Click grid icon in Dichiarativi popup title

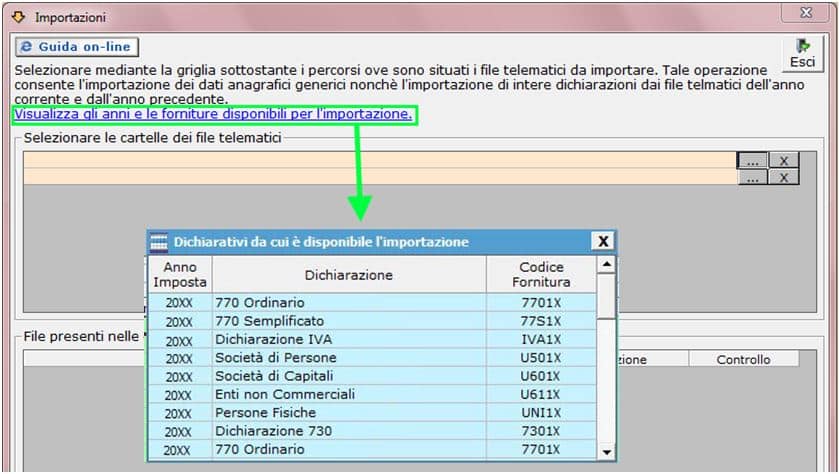tap(158, 242)
